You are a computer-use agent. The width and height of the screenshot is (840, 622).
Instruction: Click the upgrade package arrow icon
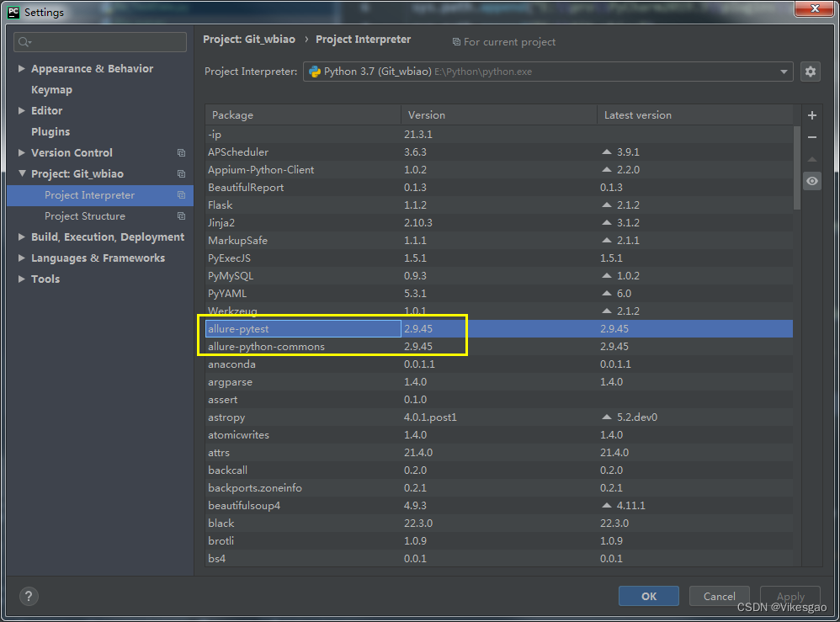[812, 159]
